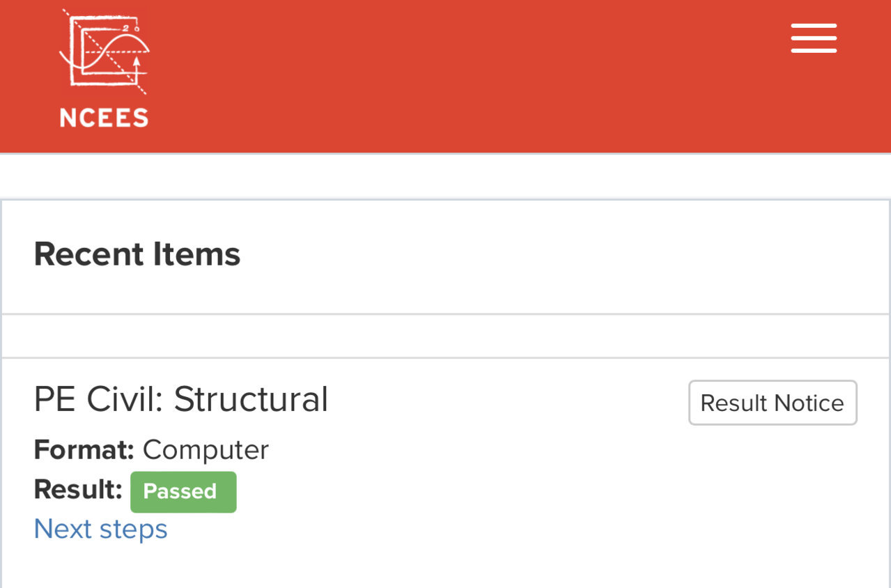
Task: Click the NCEES wordmark text under logo
Action: point(104,117)
